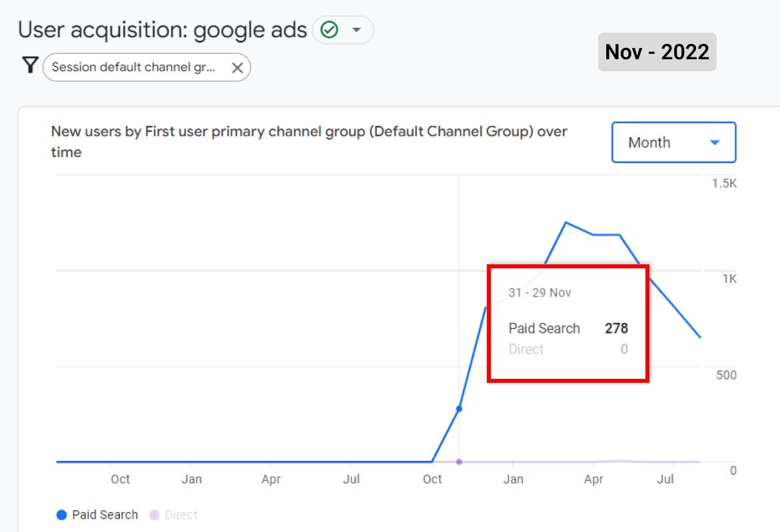Toggle the Paid Search legend series

coord(97,515)
